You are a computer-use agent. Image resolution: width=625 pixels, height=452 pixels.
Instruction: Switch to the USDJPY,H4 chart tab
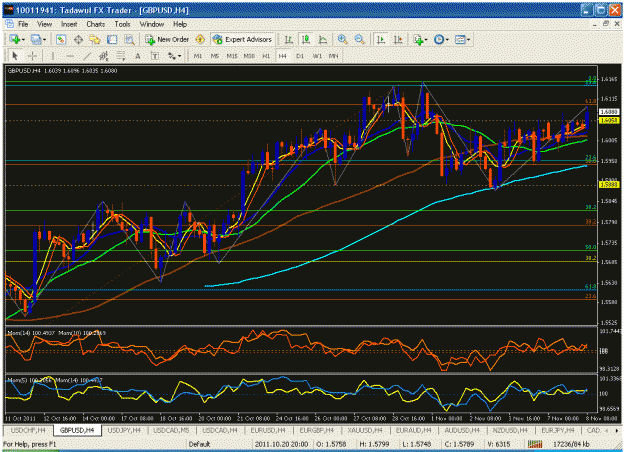124,430
